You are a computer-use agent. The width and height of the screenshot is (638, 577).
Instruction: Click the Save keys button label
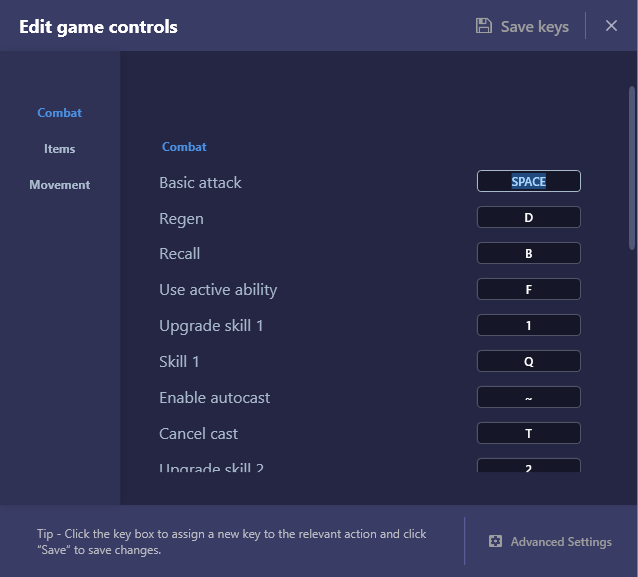pos(534,27)
